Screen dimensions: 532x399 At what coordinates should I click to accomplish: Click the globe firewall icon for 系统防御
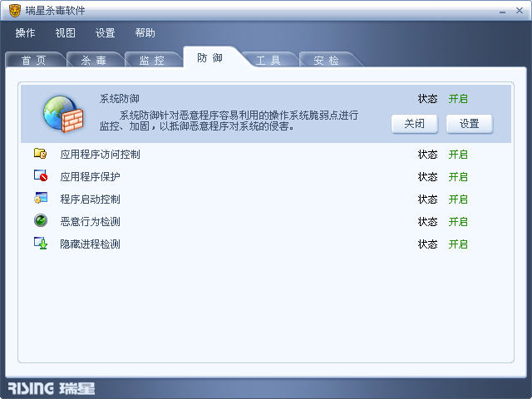tap(63, 114)
